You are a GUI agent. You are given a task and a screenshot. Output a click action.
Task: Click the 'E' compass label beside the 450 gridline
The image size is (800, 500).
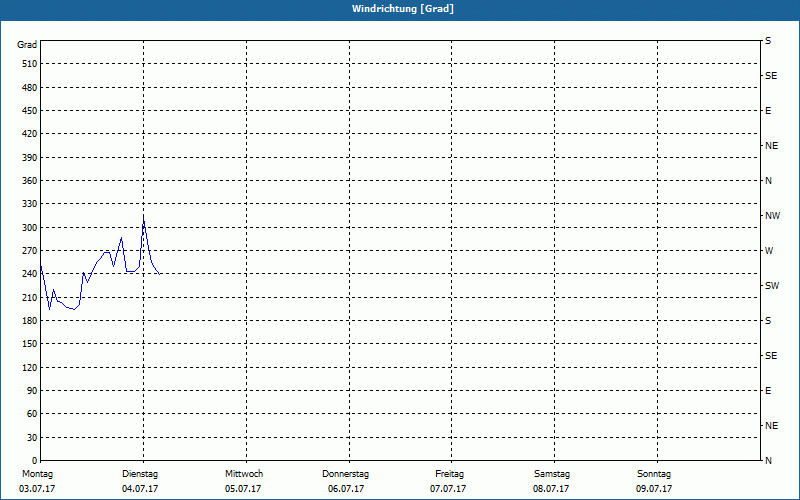[768, 111]
